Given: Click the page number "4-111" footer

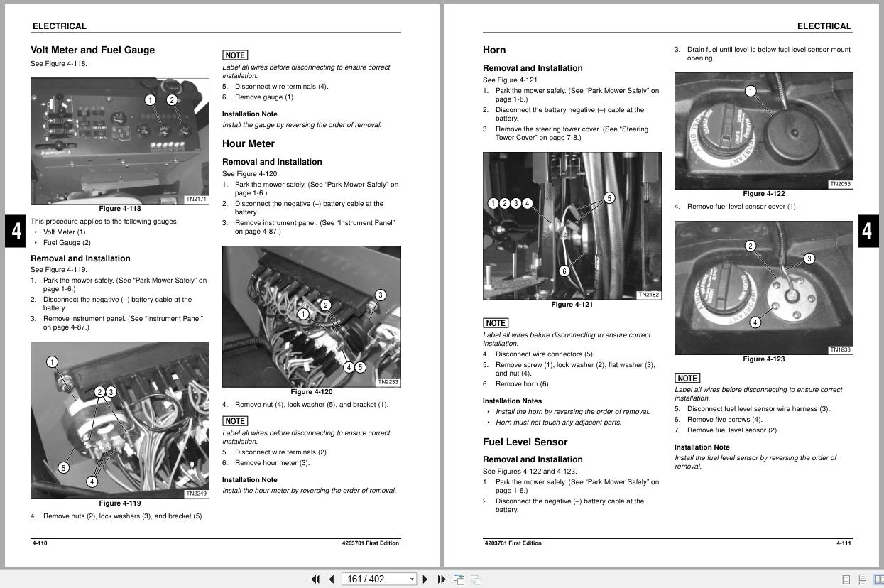Looking at the screenshot, I should point(844,543).
